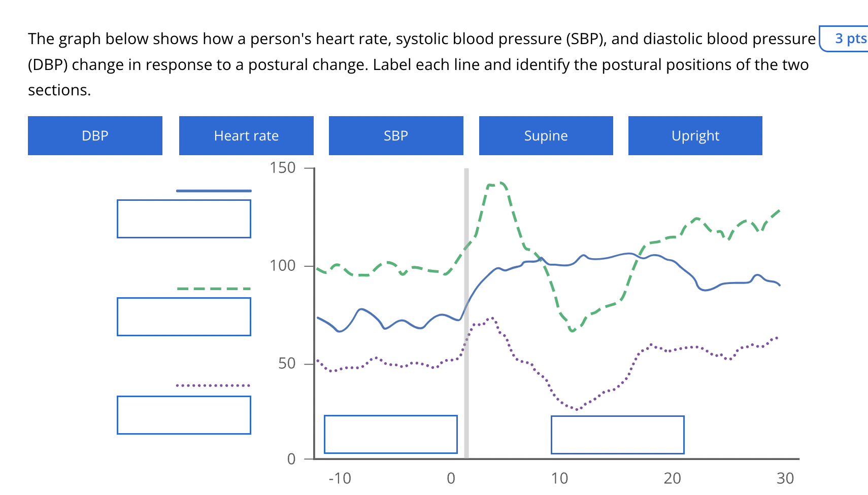Click the answer box below the dotted purple line

(184, 414)
